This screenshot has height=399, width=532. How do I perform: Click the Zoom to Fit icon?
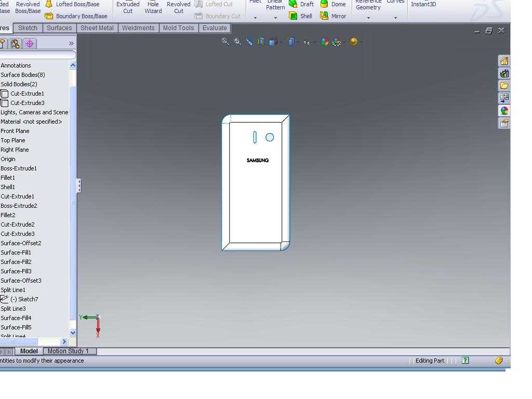pyautogui.click(x=225, y=42)
